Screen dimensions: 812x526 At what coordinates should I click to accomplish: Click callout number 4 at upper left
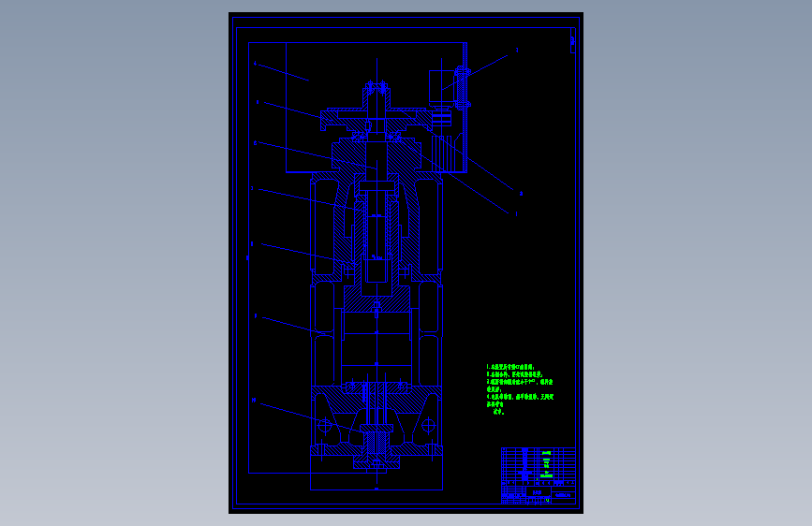tap(255, 64)
